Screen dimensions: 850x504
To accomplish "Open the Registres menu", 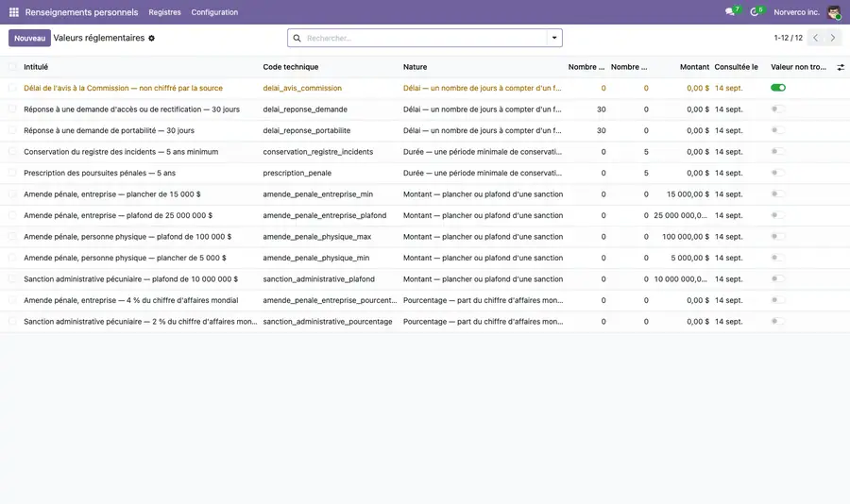I will pyautogui.click(x=164, y=12).
